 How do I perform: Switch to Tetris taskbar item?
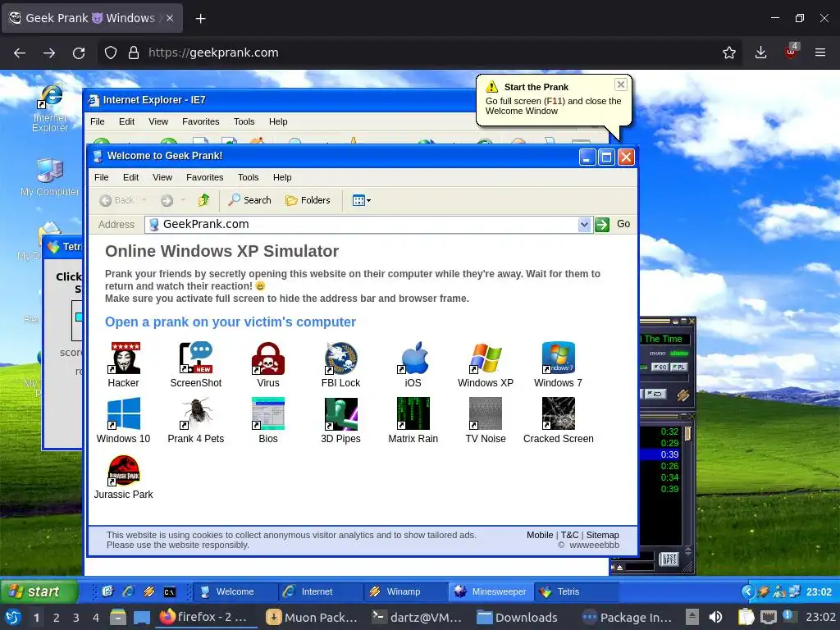pos(577,591)
